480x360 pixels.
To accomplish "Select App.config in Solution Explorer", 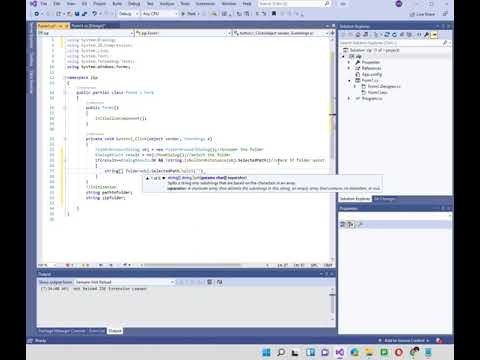I will (372, 74).
